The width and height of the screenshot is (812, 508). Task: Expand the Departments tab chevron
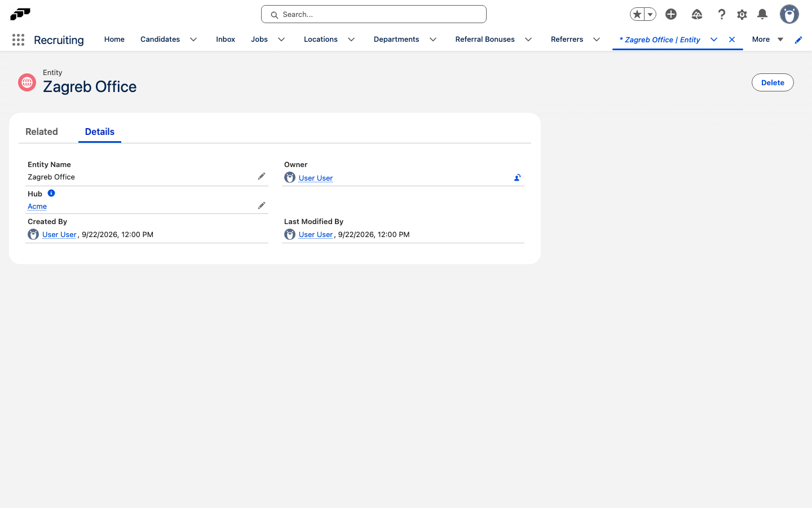tap(433, 40)
